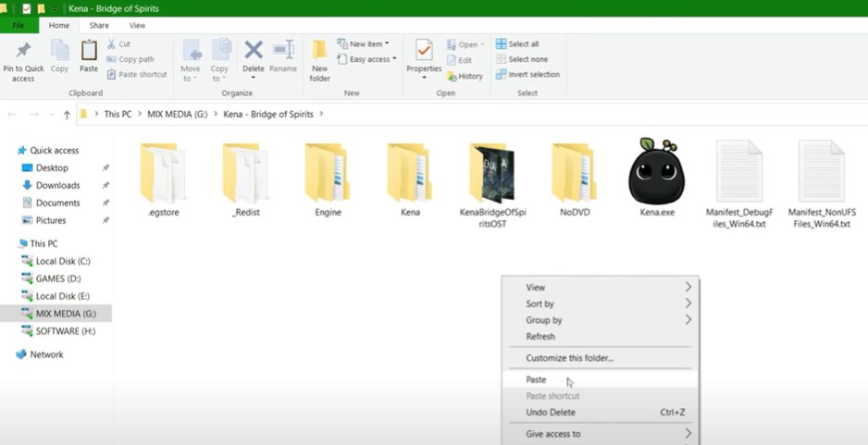
Task: Click MIX MEDIA (G:) breadcrumb in address bar
Action: [177, 114]
